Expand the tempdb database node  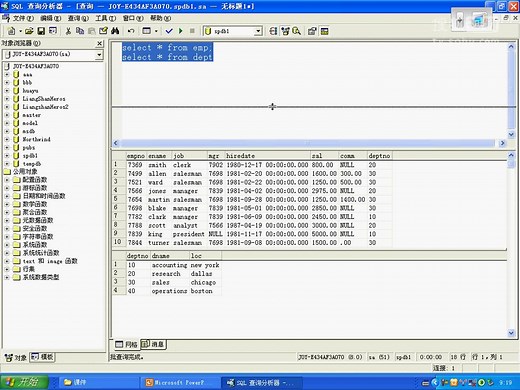point(7,164)
